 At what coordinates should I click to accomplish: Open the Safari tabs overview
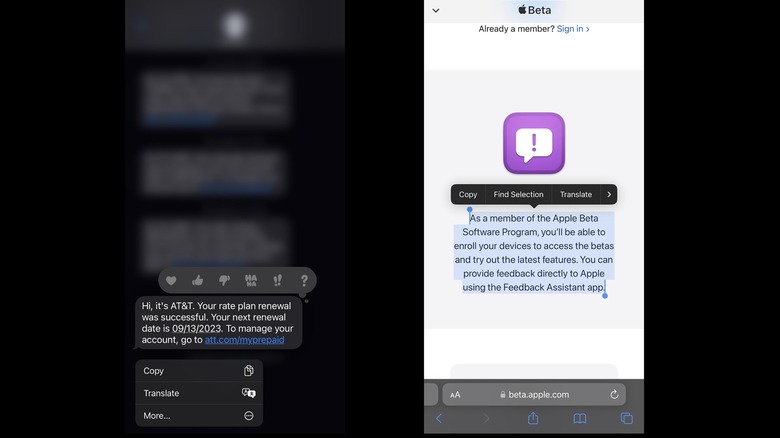click(x=627, y=419)
